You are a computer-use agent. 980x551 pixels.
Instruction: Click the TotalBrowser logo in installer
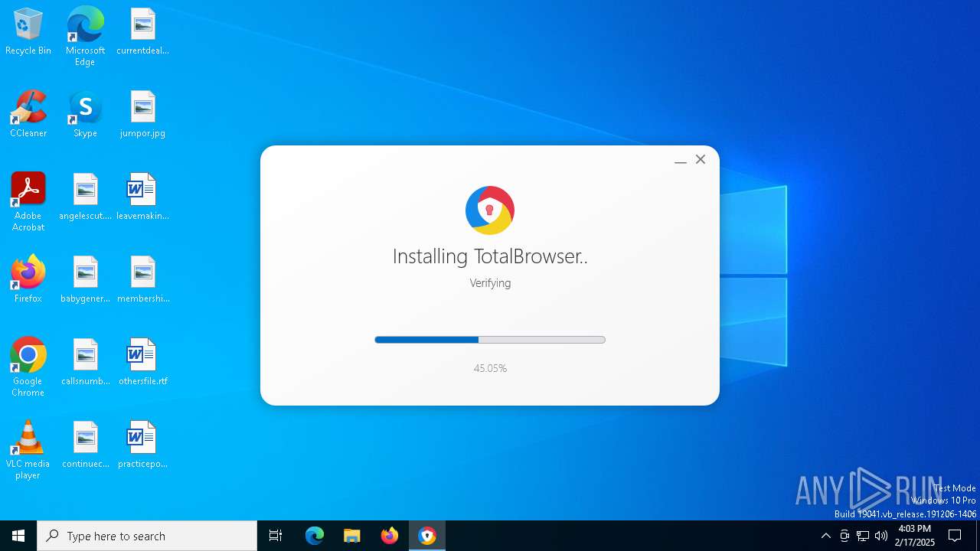[490, 210]
